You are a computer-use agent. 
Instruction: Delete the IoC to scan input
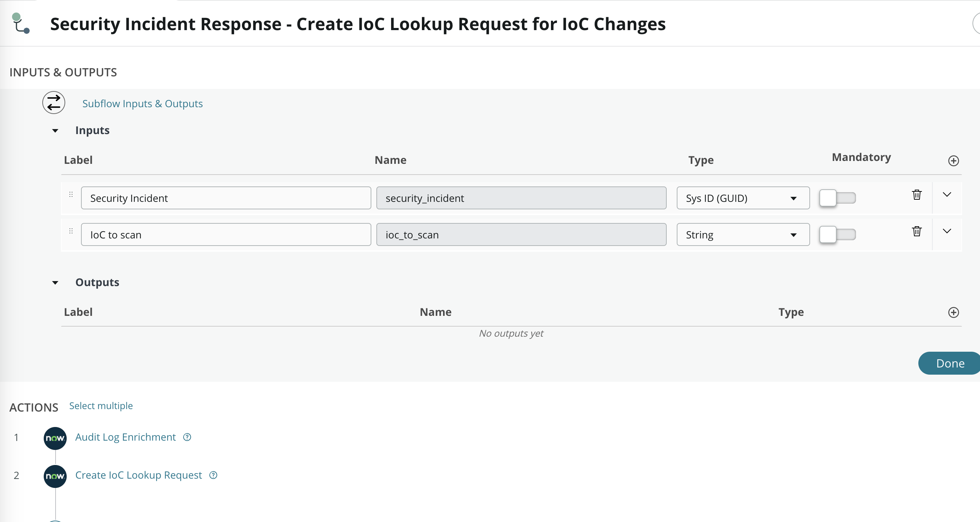point(917,231)
